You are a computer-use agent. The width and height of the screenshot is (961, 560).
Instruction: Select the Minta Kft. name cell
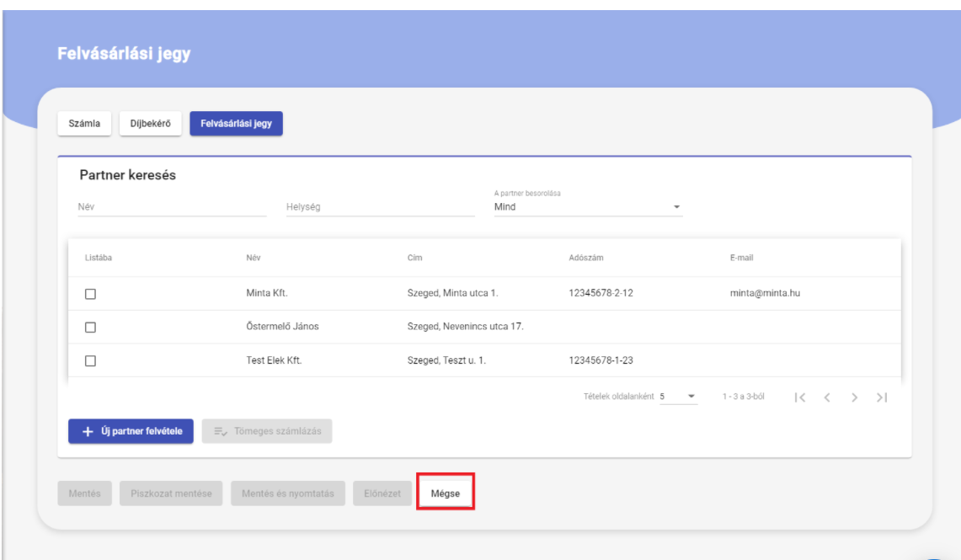(x=267, y=293)
